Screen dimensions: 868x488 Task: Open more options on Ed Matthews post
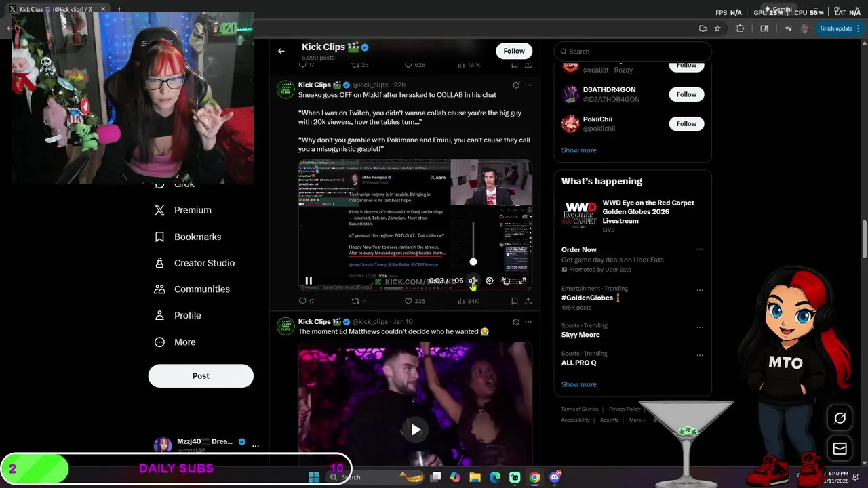pyautogui.click(x=528, y=322)
